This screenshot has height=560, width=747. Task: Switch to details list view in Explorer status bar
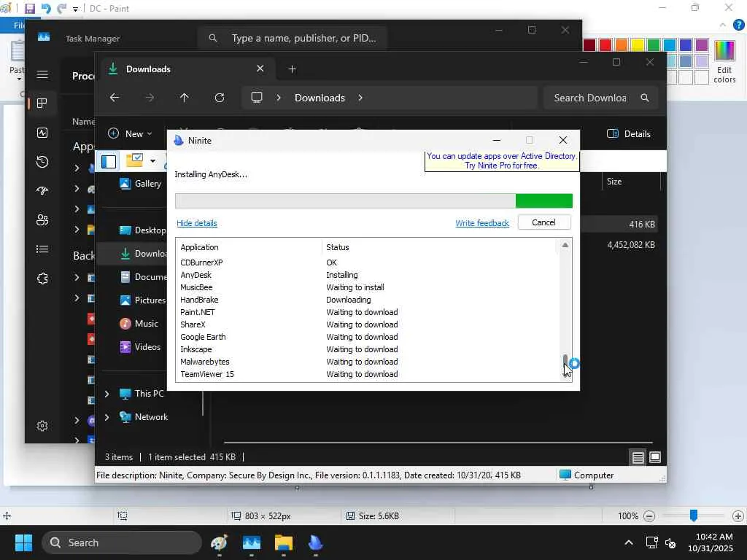click(x=638, y=458)
